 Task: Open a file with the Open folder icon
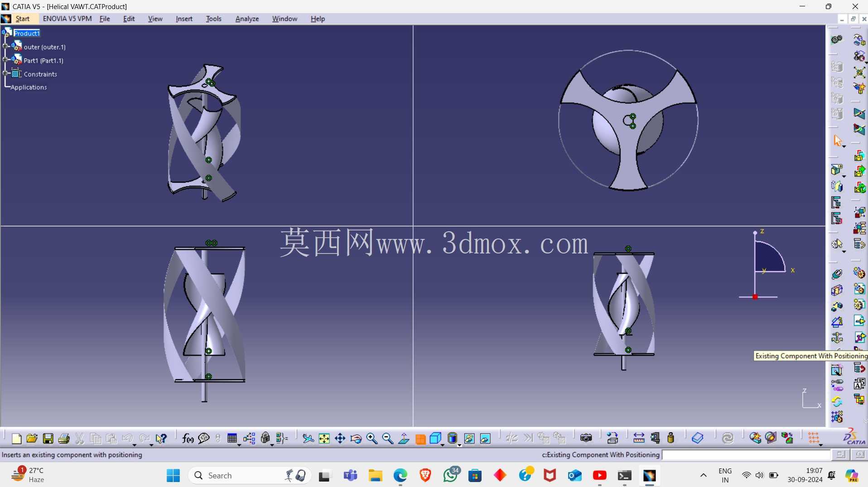(x=32, y=438)
